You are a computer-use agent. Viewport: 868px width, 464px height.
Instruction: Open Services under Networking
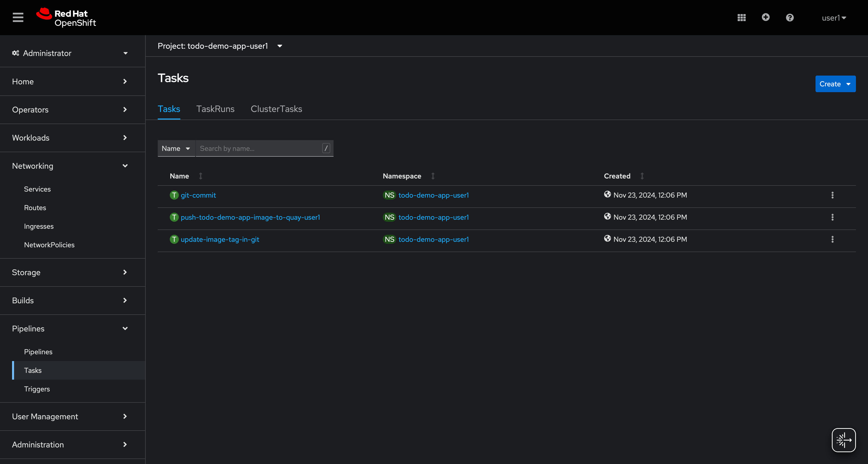pyautogui.click(x=37, y=189)
